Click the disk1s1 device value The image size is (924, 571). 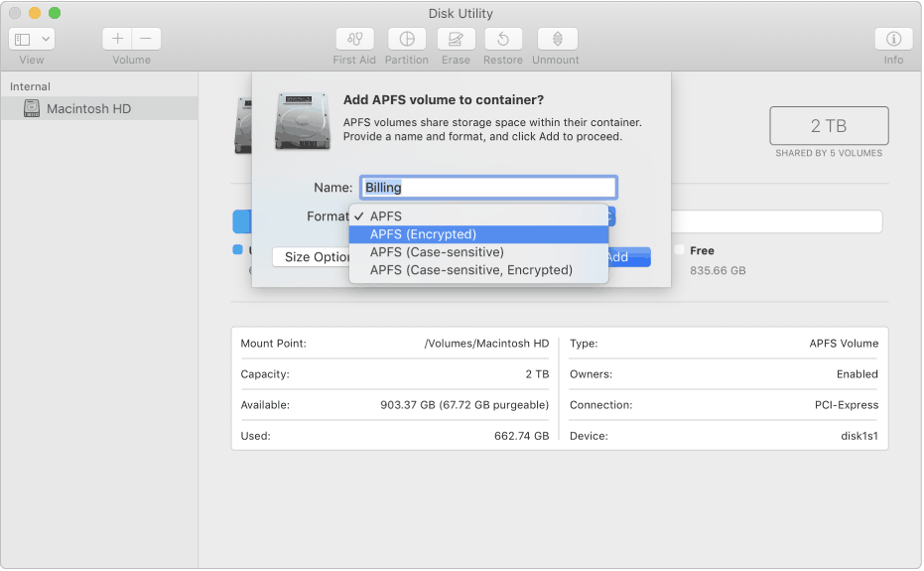tap(859, 436)
